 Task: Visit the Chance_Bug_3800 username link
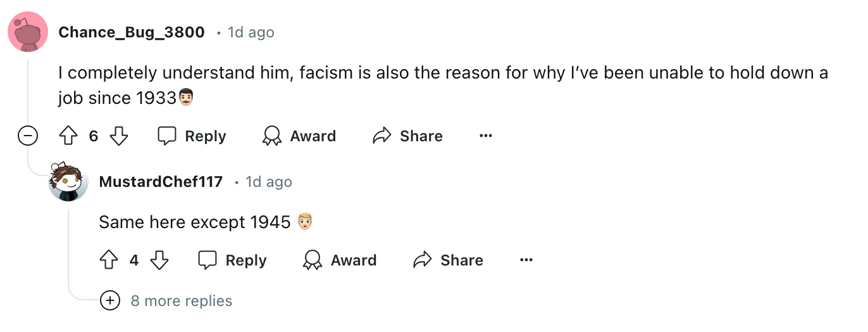pyautogui.click(x=132, y=32)
